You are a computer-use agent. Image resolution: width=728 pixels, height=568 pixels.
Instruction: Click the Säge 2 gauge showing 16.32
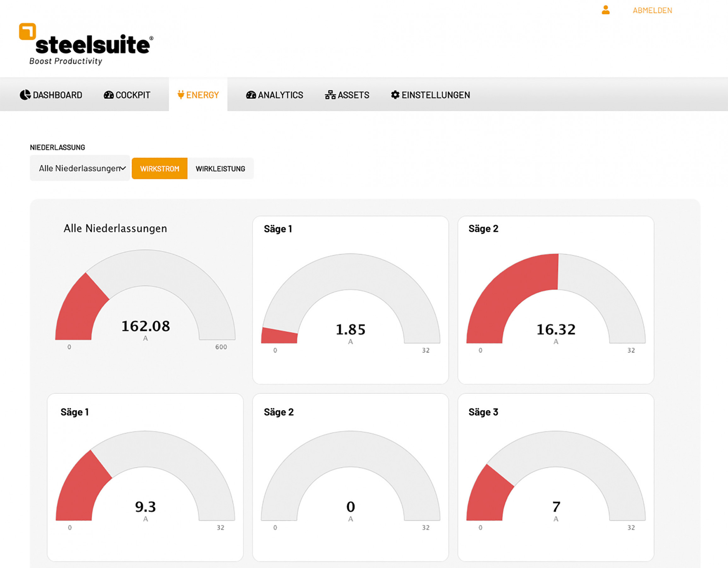pyautogui.click(x=555, y=300)
